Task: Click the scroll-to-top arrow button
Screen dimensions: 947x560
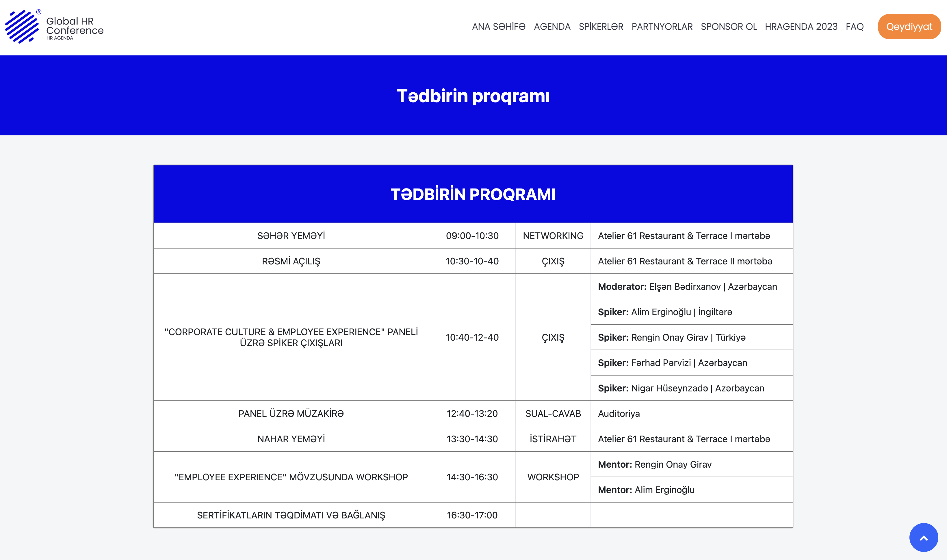Action: 923,537
